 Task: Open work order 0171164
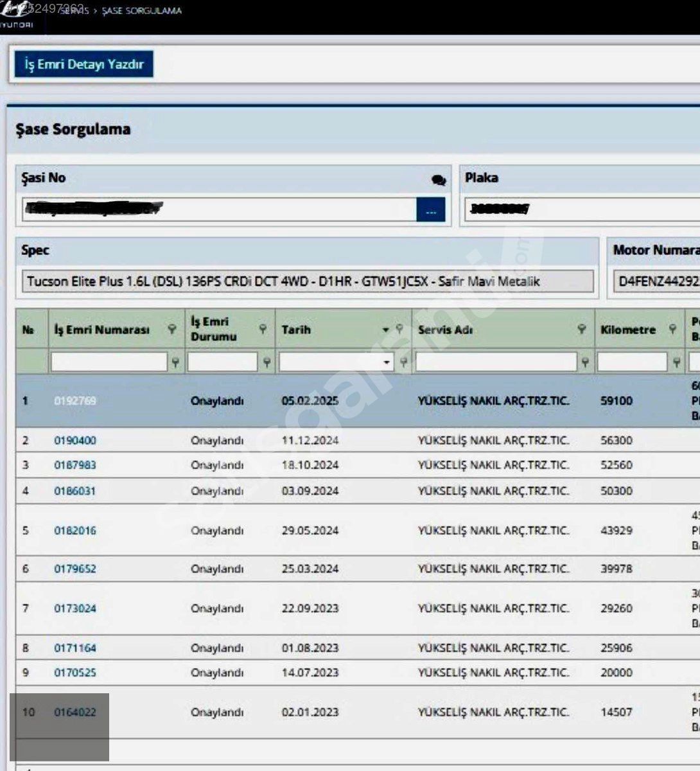coord(75,648)
